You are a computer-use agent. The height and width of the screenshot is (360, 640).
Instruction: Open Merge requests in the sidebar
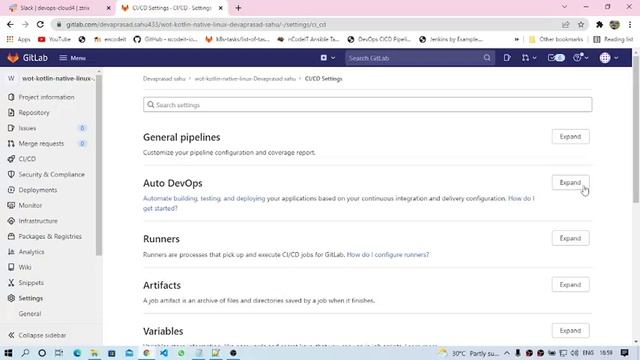41,144
